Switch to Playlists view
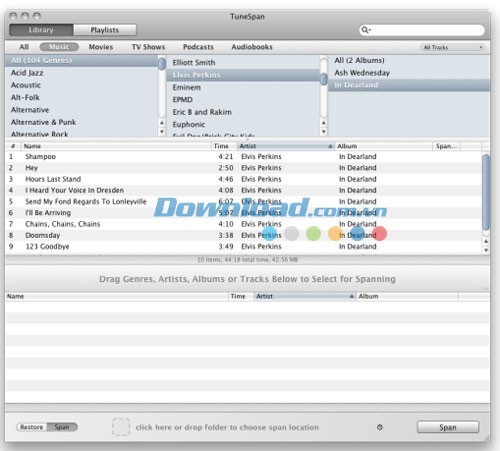 (x=105, y=30)
